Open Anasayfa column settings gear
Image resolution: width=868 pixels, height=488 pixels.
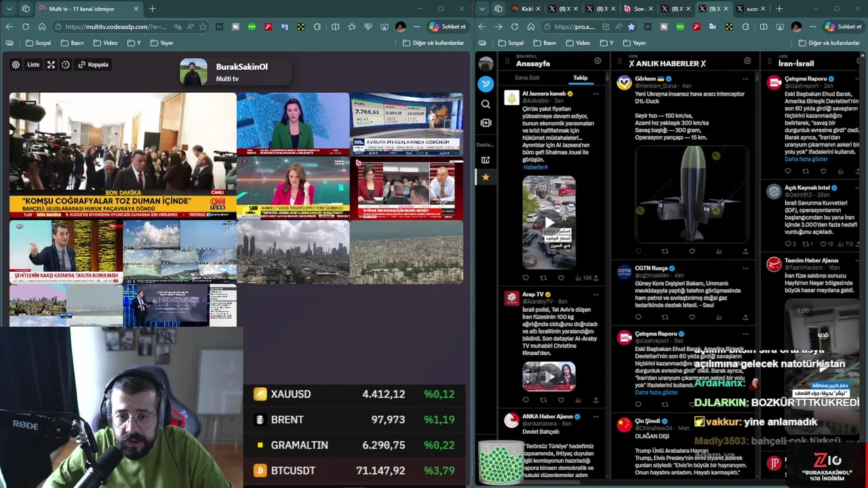click(597, 61)
